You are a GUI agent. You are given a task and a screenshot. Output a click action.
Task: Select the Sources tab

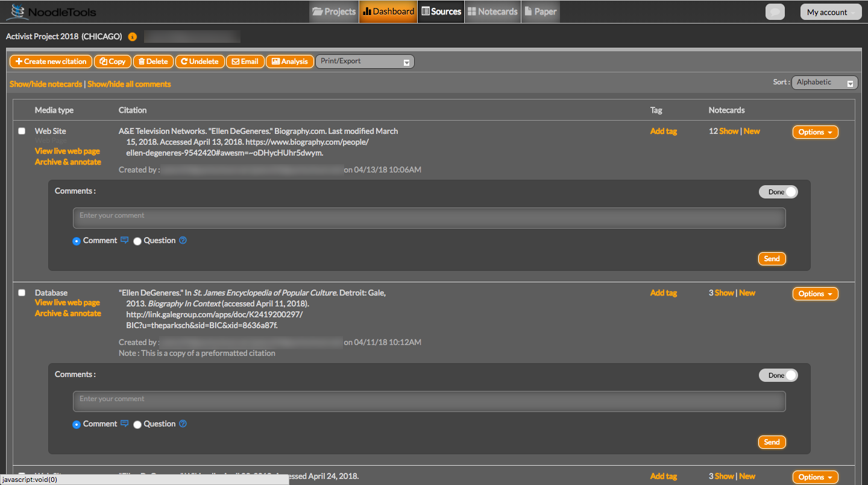(x=441, y=11)
